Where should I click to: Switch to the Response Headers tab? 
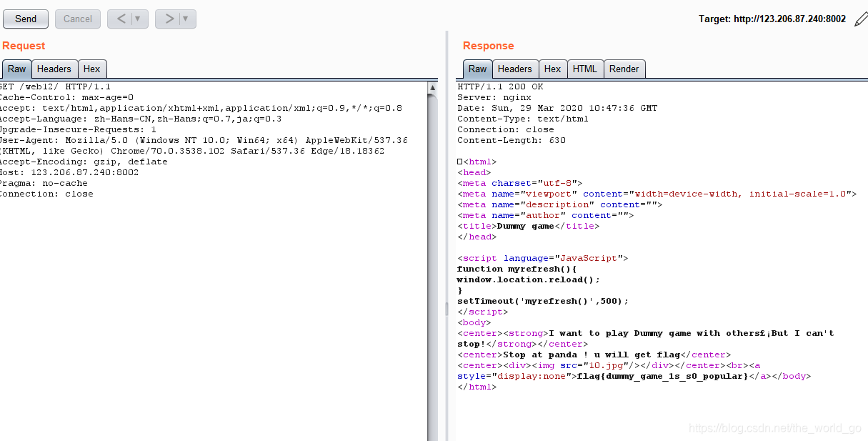point(515,69)
